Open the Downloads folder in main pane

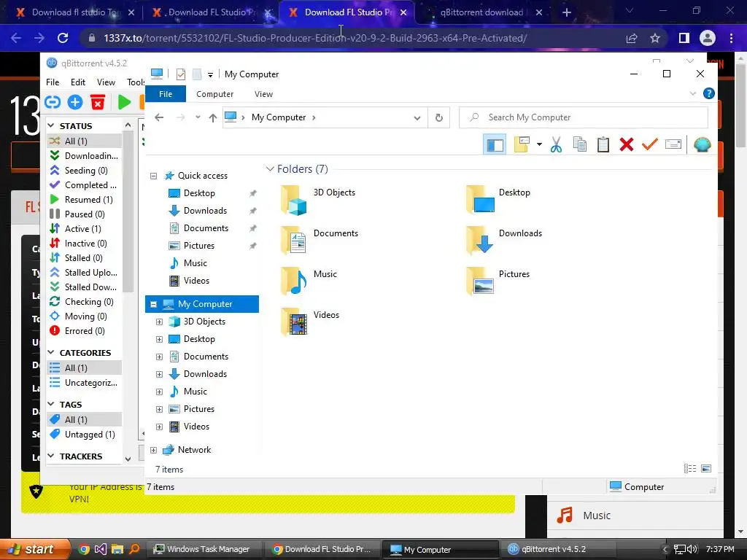[504, 241]
